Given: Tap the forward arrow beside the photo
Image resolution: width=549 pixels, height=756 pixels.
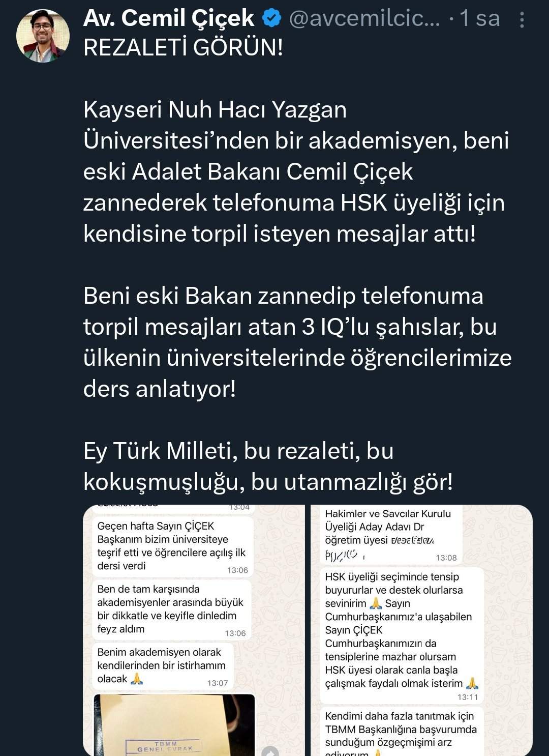Looking at the screenshot, I should click(x=270, y=751).
